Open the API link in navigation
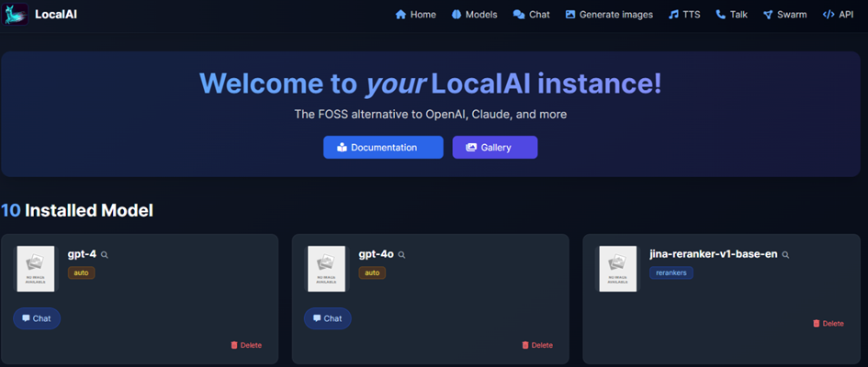Viewport: 868px width, 367px height. point(838,15)
